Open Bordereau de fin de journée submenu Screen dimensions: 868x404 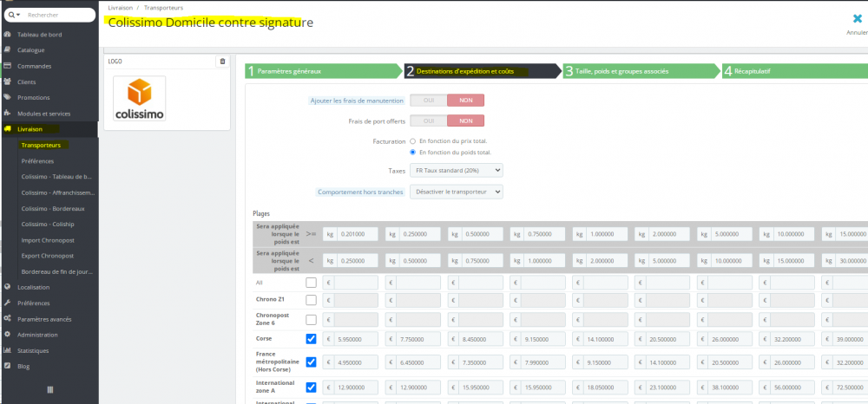click(56, 272)
